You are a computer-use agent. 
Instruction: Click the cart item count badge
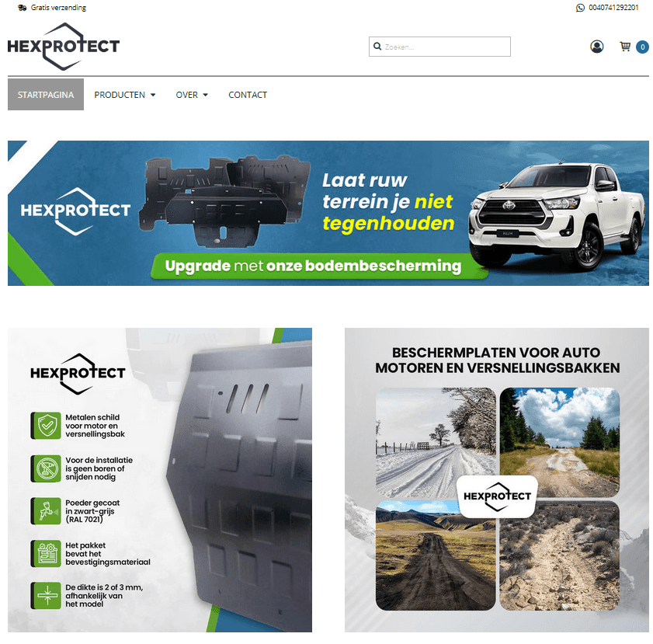[x=642, y=47]
